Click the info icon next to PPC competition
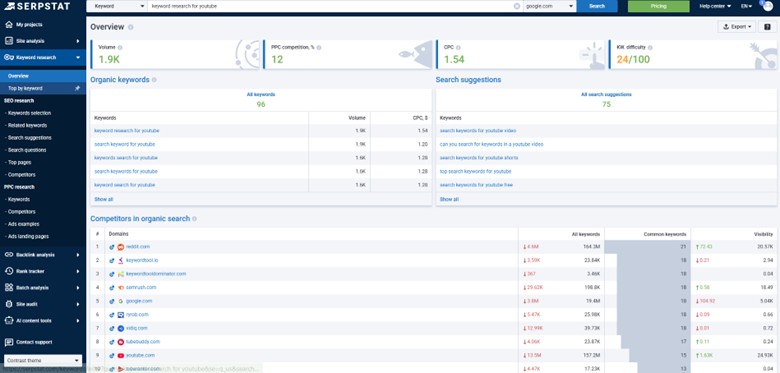780x373 pixels. coord(319,48)
